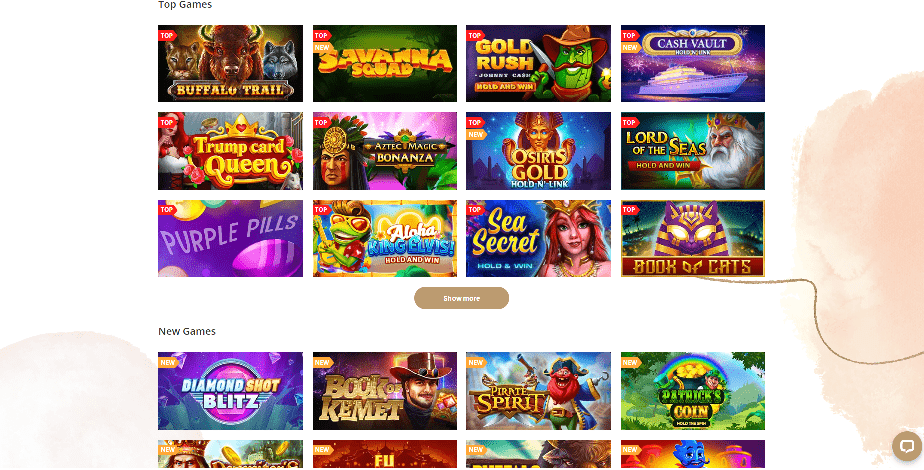924x470 pixels.
Task: Play Book of Kemet
Action: (385, 391)
